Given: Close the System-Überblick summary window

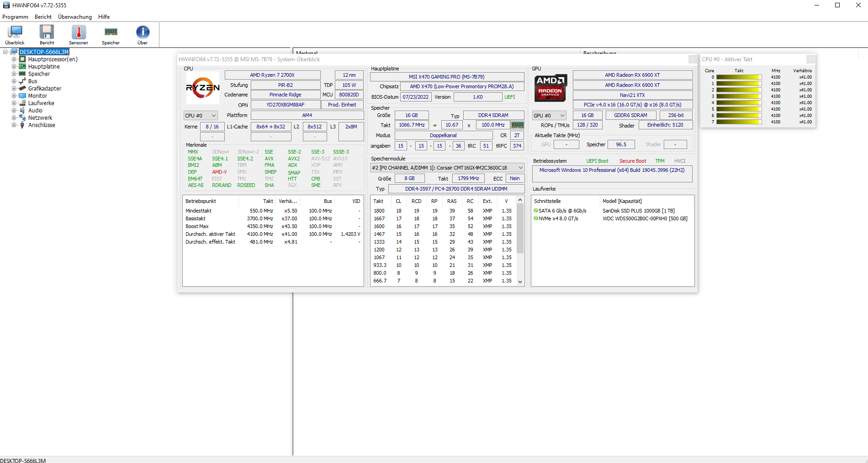Looking at the screenshot, I should [693, 59].
